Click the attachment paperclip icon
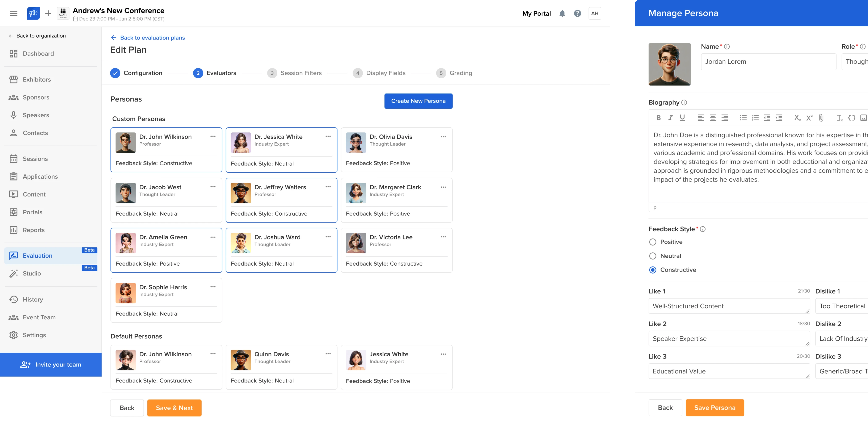The height and width of the screenshot is (423, 868). click(821, 118)
